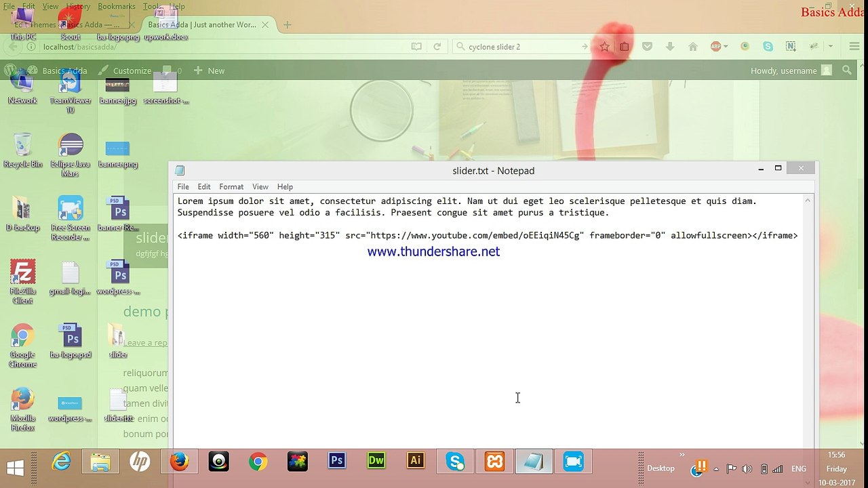
Task: Select the Mozilla Firefox desktop shortcut
Action: (x=22, y=409)
